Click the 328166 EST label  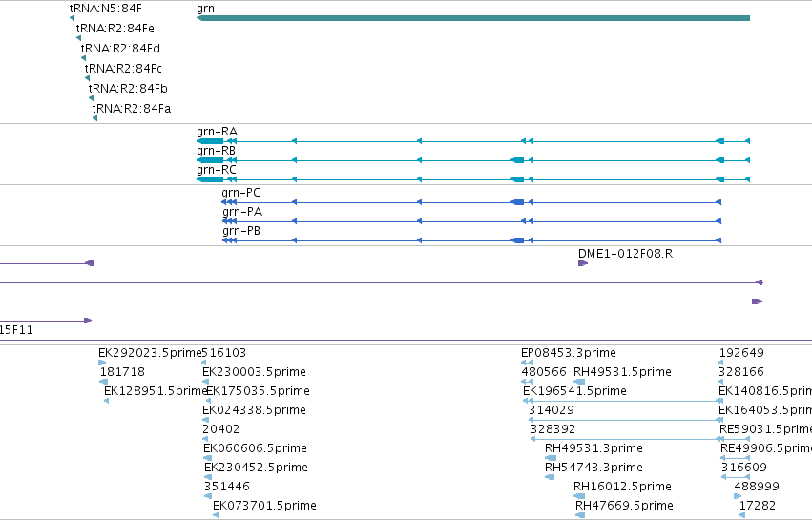(741, 372)
